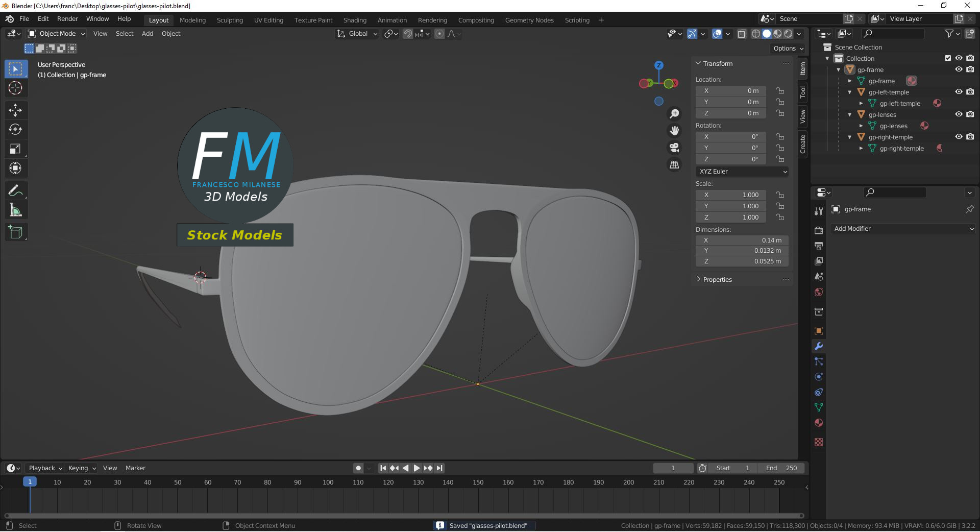Activate the Move tool

[15, 110]
